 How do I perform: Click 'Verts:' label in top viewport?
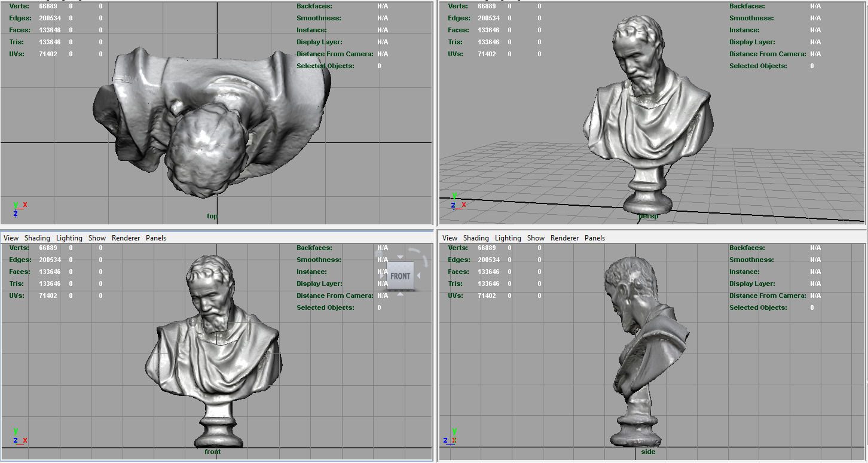click(x=19, y=6)
